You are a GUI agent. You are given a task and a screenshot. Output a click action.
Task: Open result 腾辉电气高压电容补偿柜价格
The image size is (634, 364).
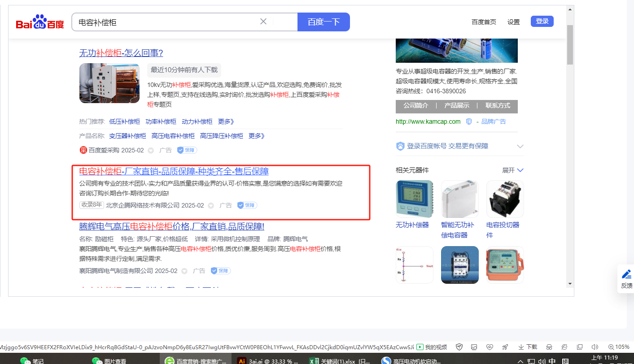(172, 226)
